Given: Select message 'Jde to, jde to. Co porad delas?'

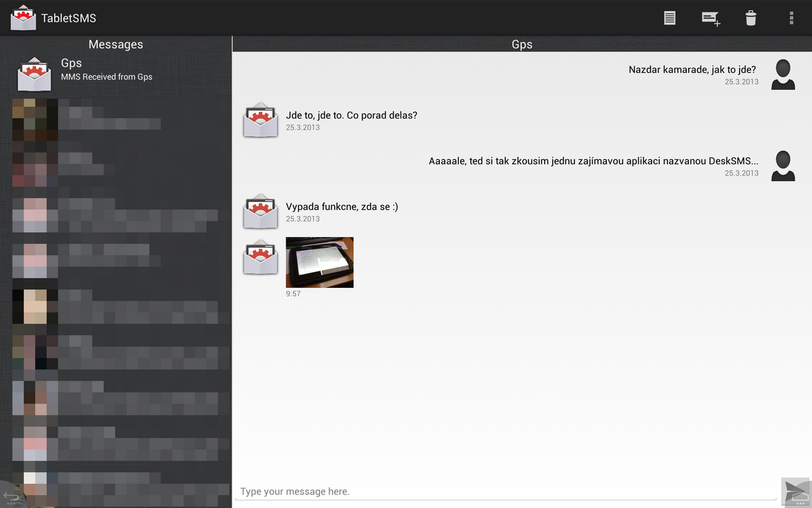Looking at the screenshot, I should click(x=351, y=115).
